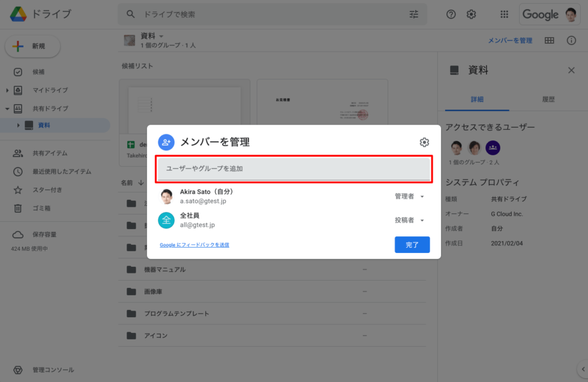
Task: Open the Google apps launcher grid
Action: [504, 14]
